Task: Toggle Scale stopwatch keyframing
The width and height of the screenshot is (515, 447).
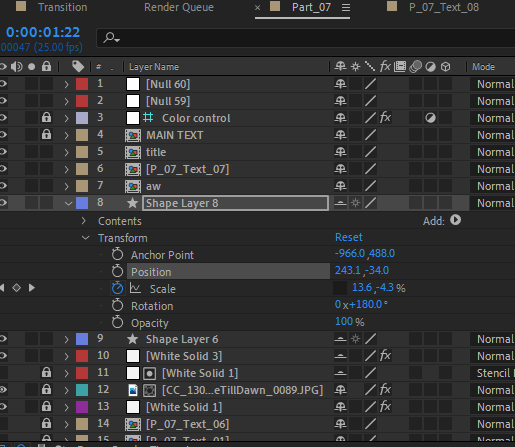Action: 117,288
